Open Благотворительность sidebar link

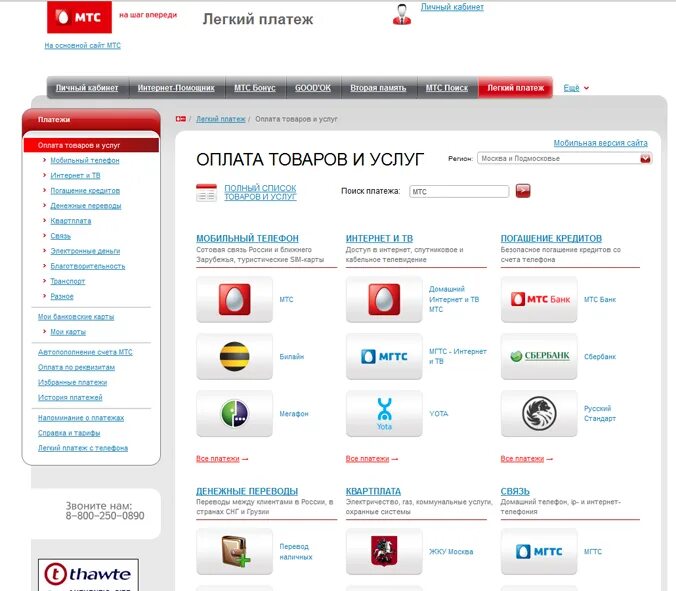coord(88,266)
